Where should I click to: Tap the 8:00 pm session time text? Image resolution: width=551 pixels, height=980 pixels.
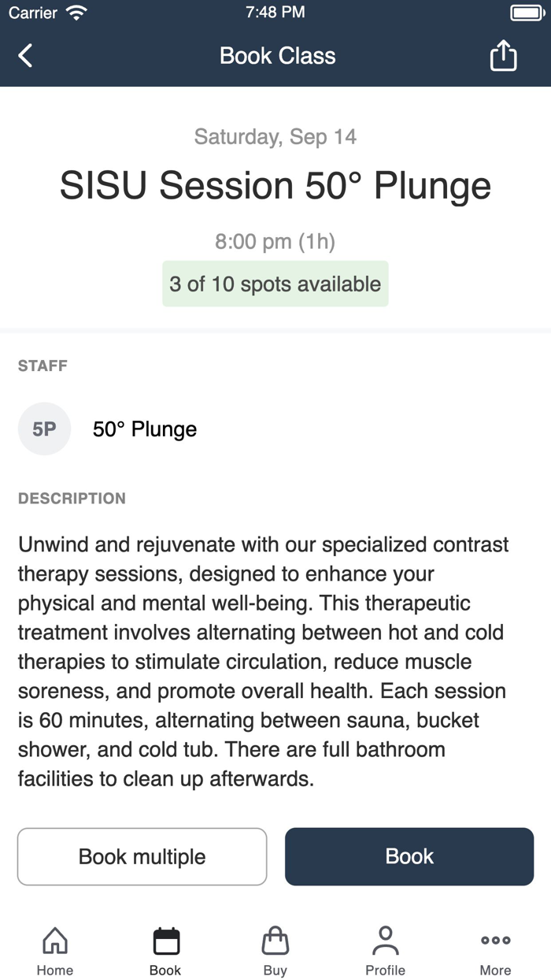point(275,241)
